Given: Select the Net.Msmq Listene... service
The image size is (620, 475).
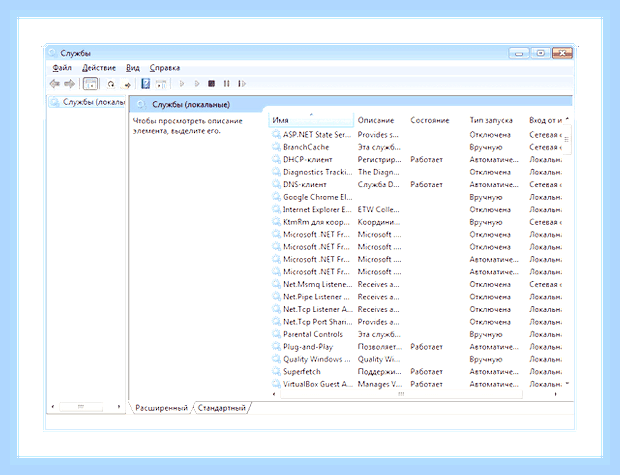Looking at the screenshot, I should (x=318, y=284).
